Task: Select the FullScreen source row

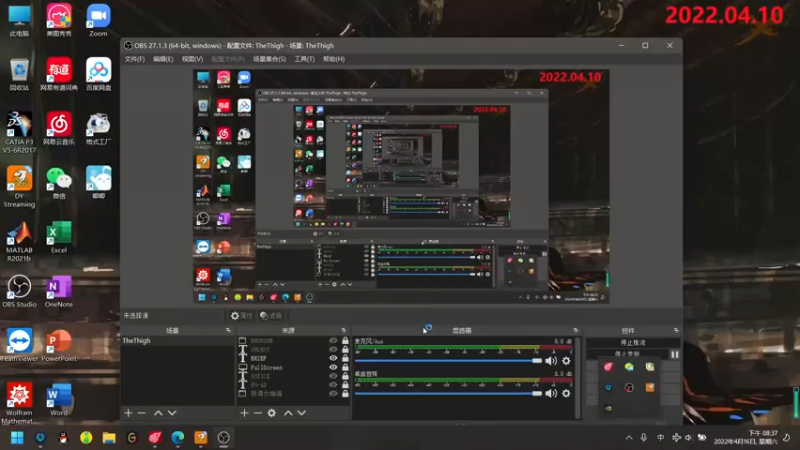Action: pos(293,367)
